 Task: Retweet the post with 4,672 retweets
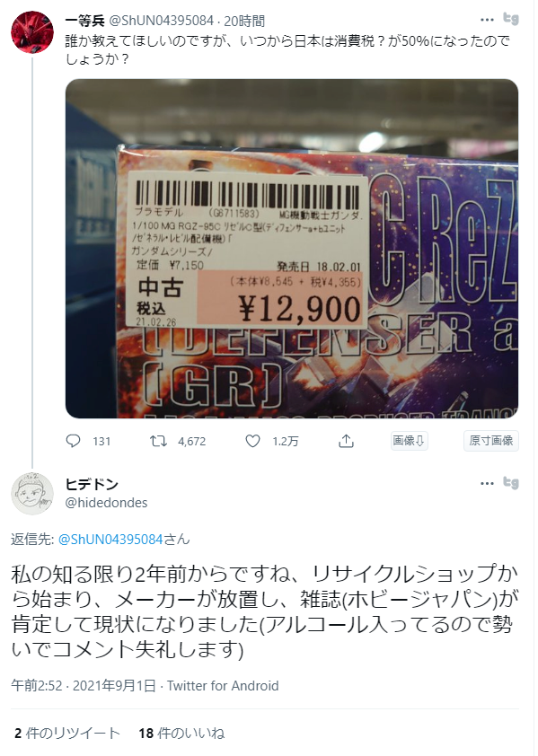pyautogui.click(x=158, y=441)
